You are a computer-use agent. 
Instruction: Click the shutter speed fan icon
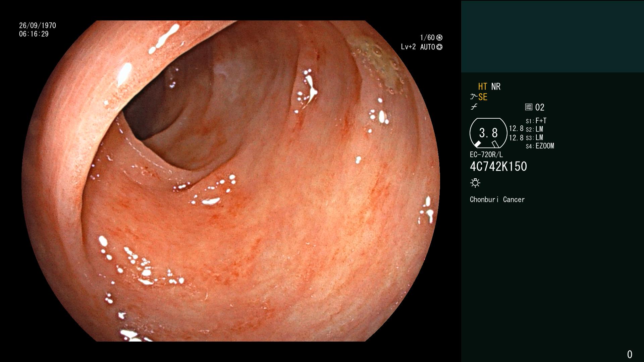pyautogui.click(x=439, y=38)
